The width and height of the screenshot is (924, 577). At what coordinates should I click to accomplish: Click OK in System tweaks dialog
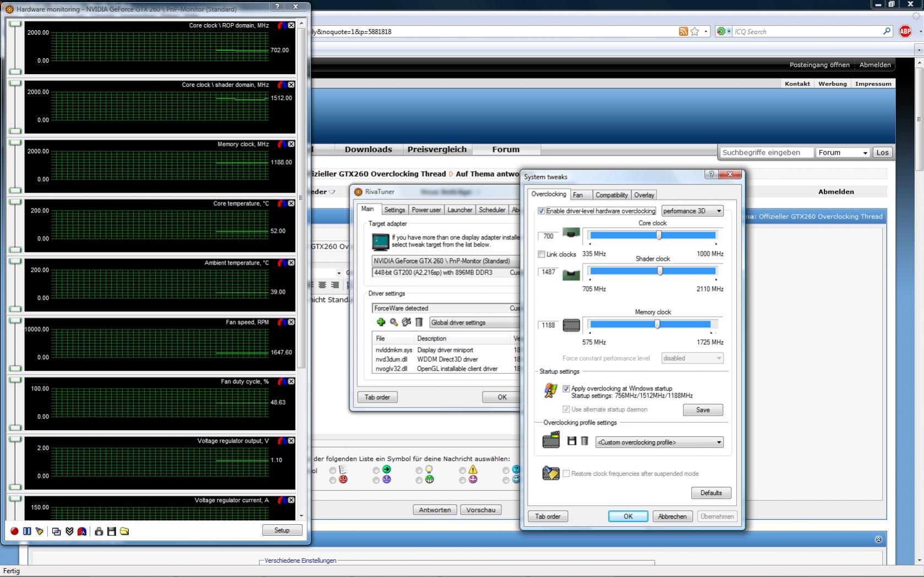628,516
